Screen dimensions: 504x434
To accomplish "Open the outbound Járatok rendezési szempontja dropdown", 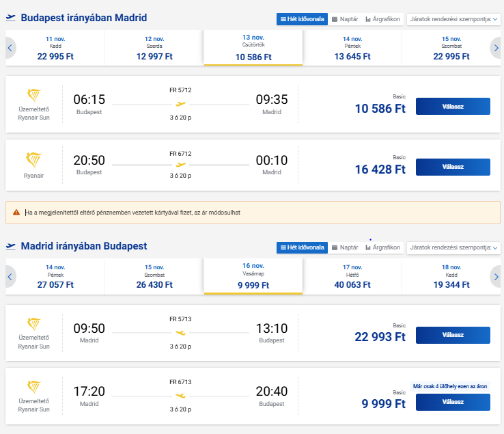I will pyautogui.click(x=453, y=19).
